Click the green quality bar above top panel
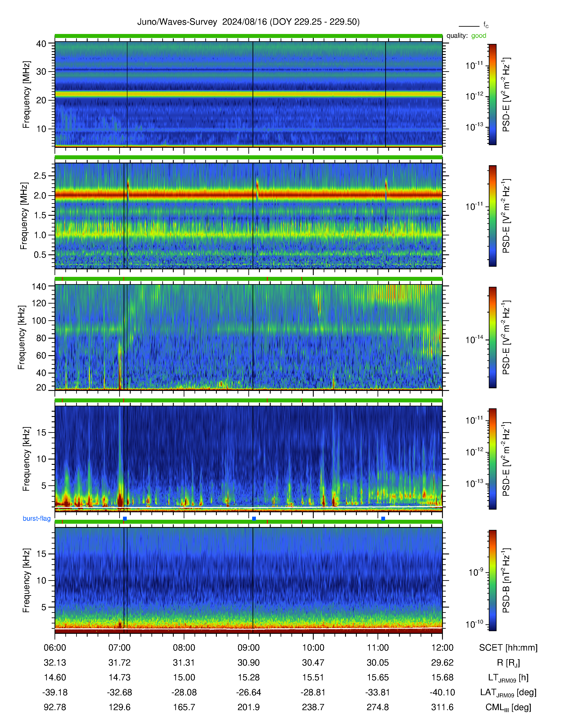563x728 pixels. pyautogui.click(x=248, y=36)
